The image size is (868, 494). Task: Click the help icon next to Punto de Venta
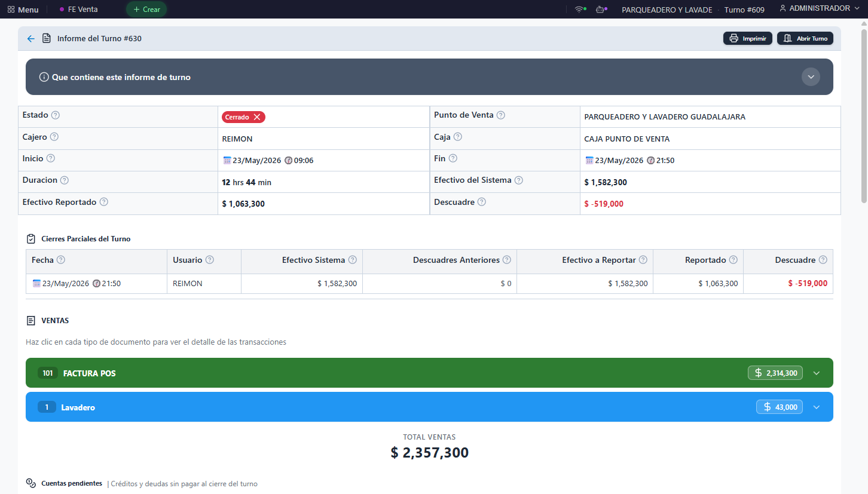[x=501, y=115]
